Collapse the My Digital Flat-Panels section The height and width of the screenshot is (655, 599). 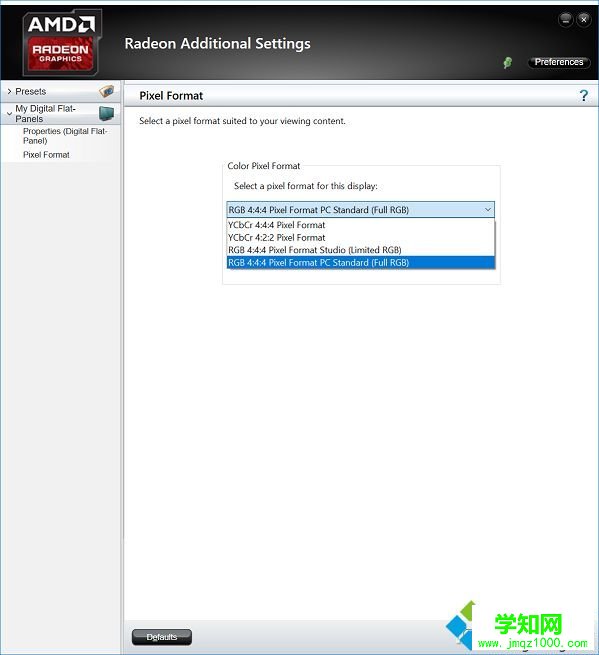point(9,113)
